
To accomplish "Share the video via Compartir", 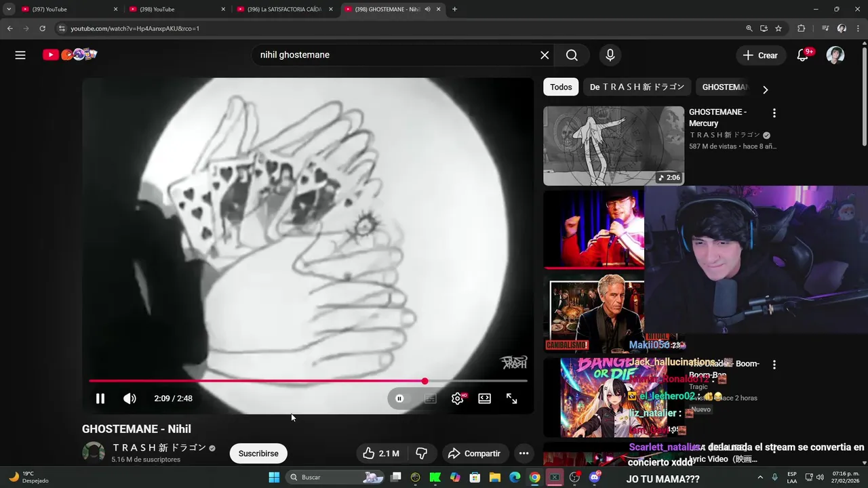I will [474, 453].
